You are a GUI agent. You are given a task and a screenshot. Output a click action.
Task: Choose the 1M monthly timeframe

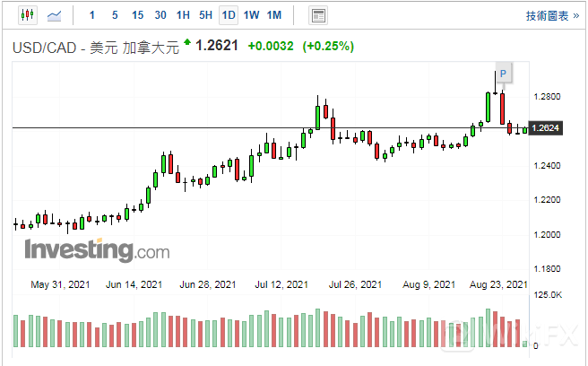point(274,15)
